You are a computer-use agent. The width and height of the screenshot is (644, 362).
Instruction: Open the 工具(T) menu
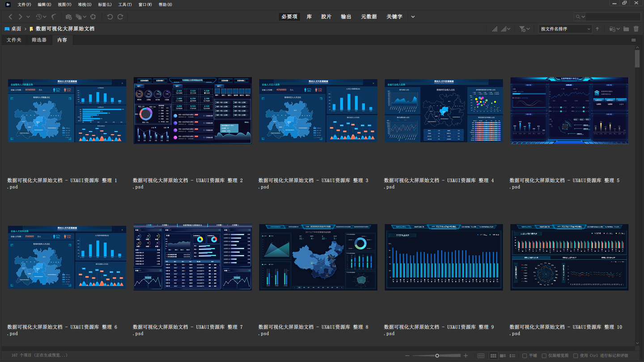pyautogui.click(x=125, y=4)
